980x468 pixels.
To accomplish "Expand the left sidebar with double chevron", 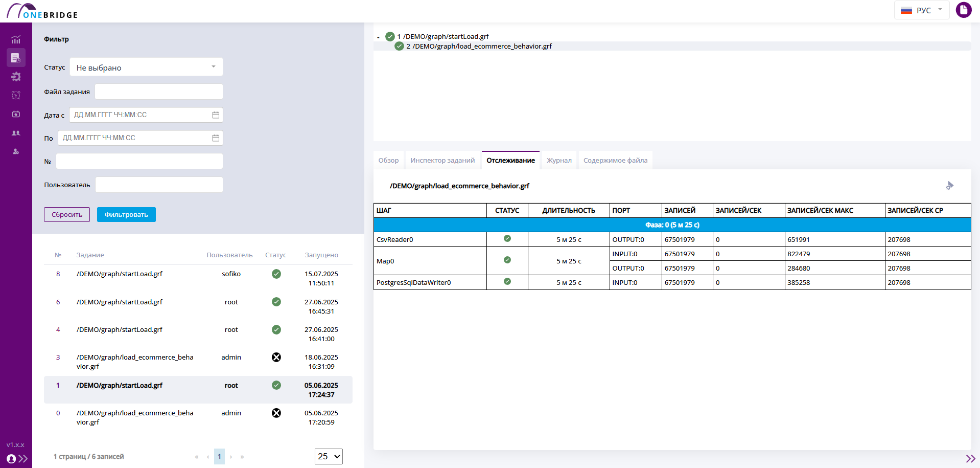I will point(23,458).
